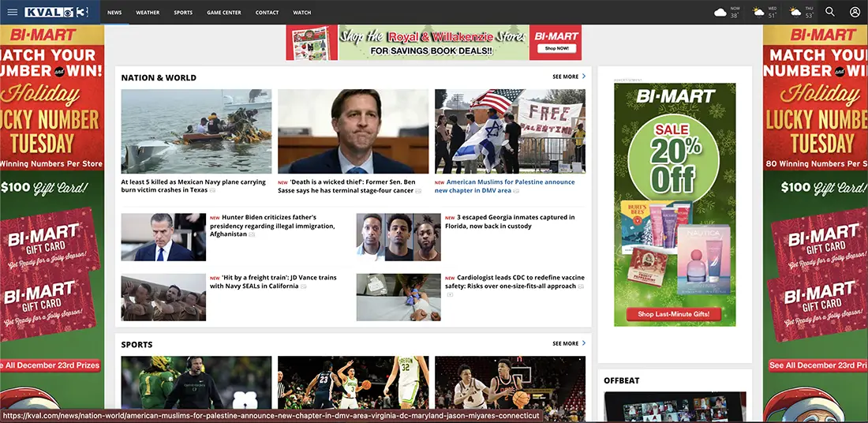The image size is (868, 423).
Task: Open 3 escaped Georgia inmates headline
Action: tap(511, 222)
